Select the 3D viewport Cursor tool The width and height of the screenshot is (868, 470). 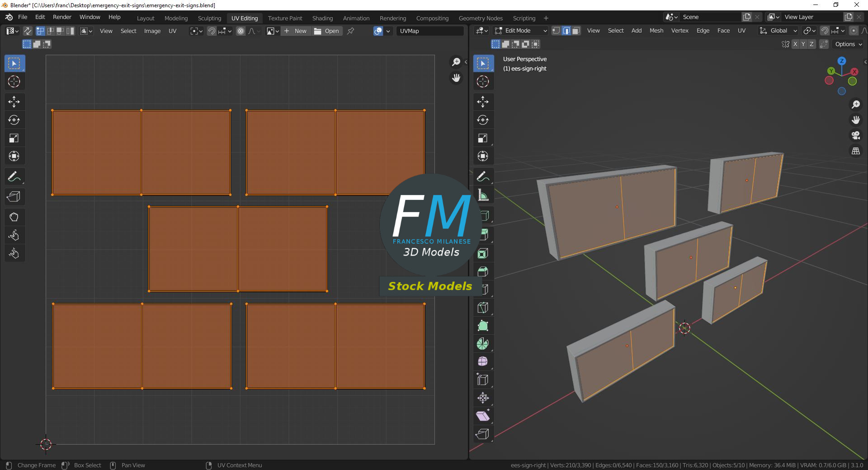coord(483,81)
